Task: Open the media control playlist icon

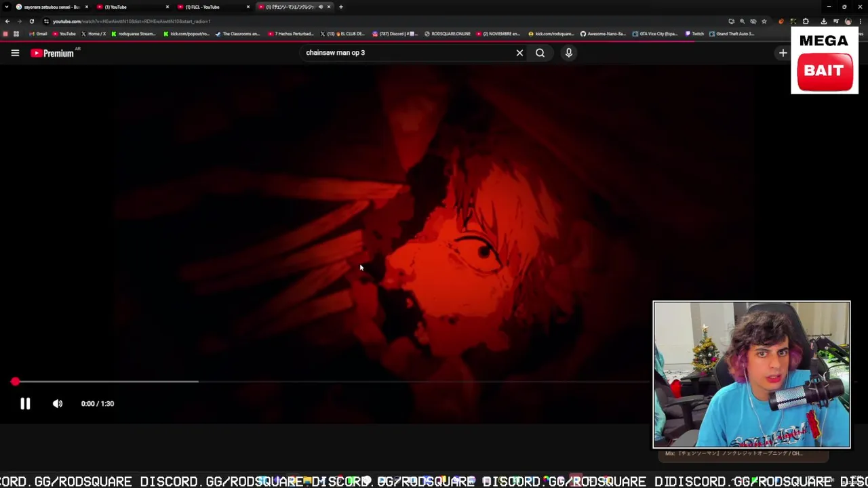Action: click(x=836, y=21)
